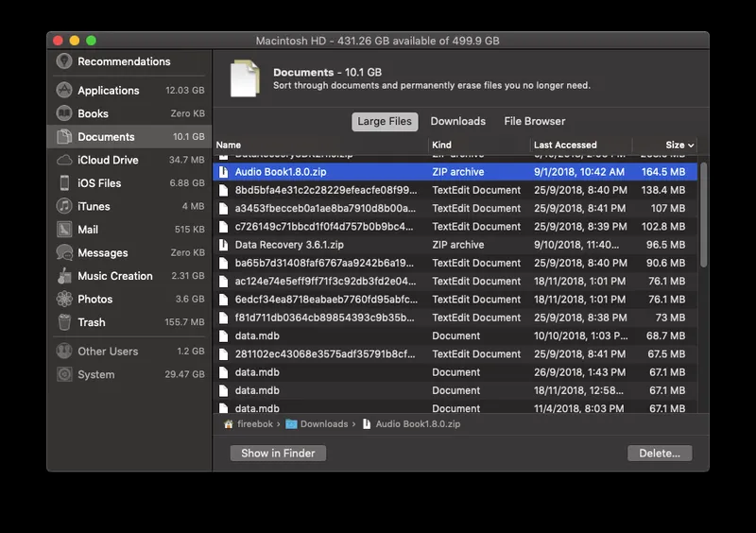Click the 9/1/2018, 10:42 AM date cell
The image size is (756, 533).
(579, 172)
